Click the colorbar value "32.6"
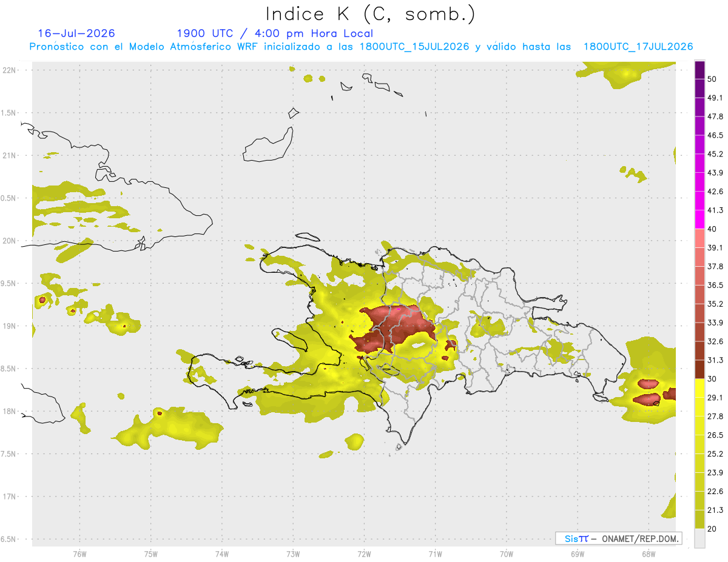 point(715,341)
